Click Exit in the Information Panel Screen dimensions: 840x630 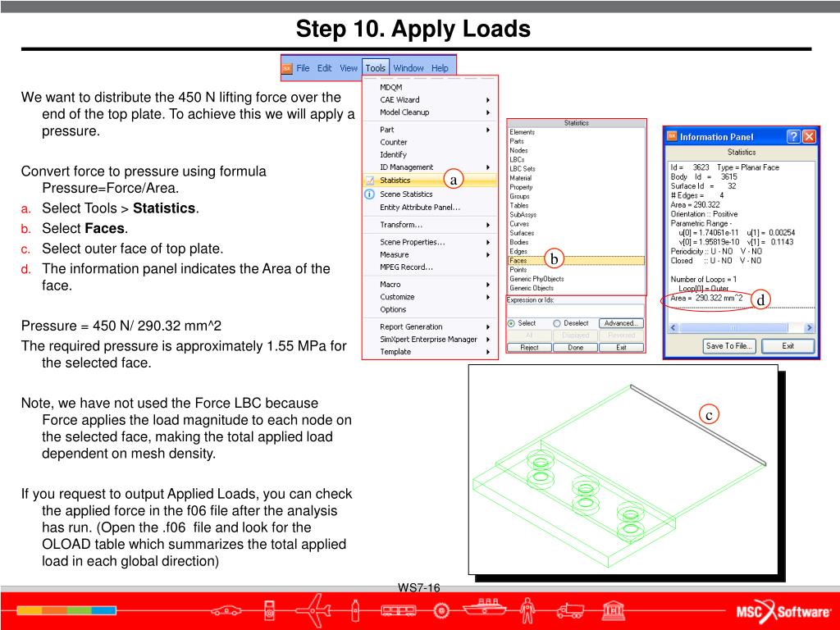click(x=787, y=346)
